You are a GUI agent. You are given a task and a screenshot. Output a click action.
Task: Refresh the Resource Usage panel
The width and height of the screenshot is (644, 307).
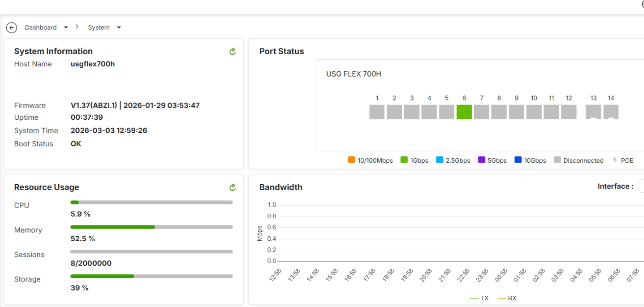233,188
